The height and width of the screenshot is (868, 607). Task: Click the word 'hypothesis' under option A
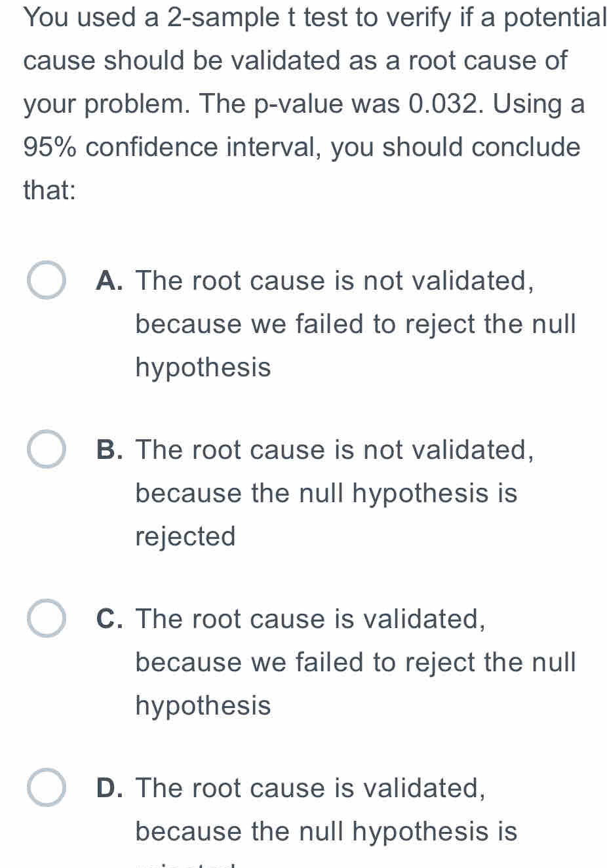click(203, 367)
